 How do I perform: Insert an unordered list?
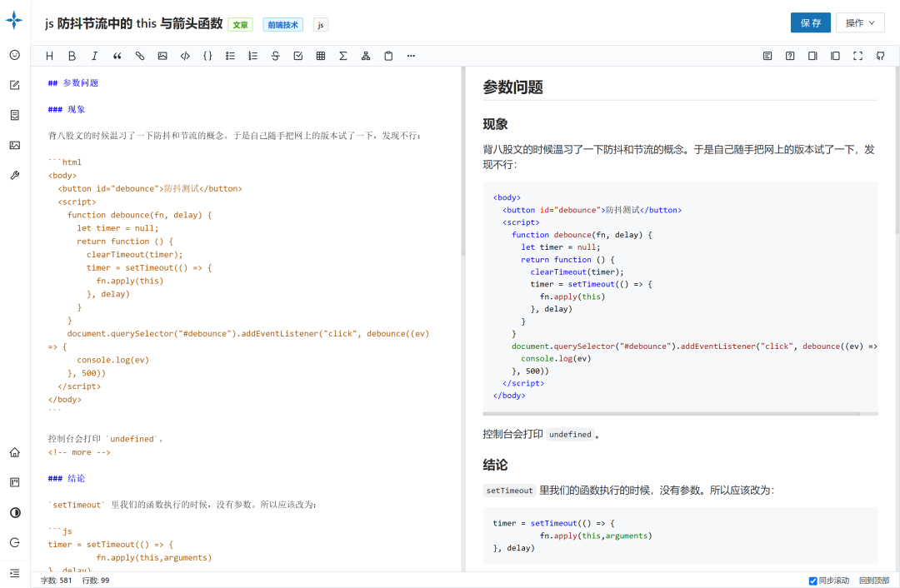[230, 56]
